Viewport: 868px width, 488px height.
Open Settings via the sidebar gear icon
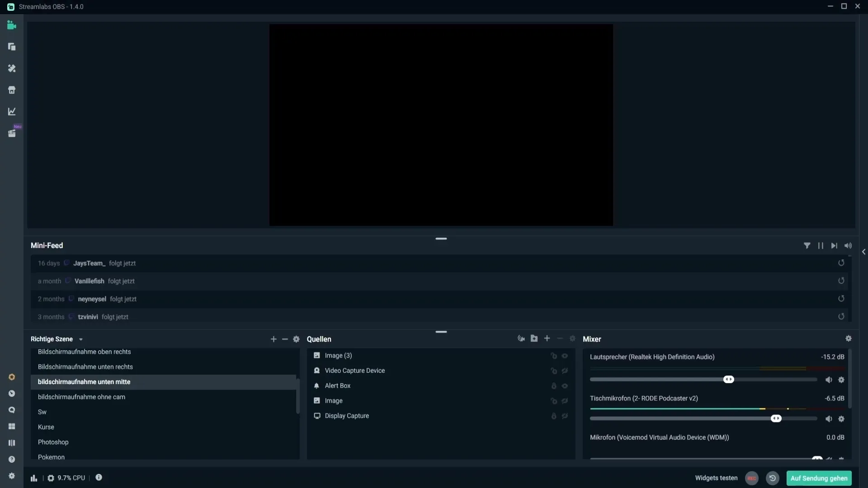pos(12,476)
